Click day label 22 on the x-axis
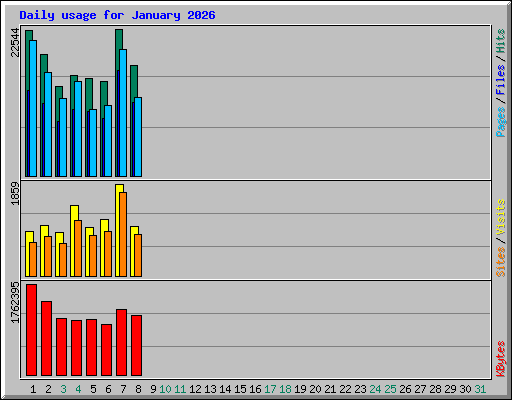Screen dimensions: 512x400 (x=345, y=389)
